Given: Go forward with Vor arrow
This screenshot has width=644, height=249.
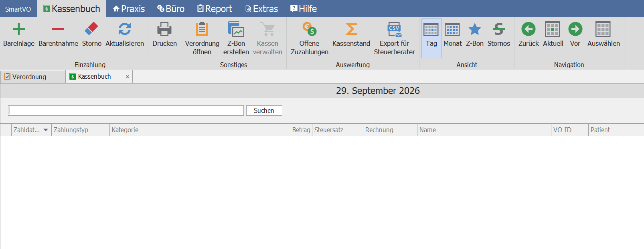Looking at the screenshot, I should pyautogui.click(x=575, y=29).
